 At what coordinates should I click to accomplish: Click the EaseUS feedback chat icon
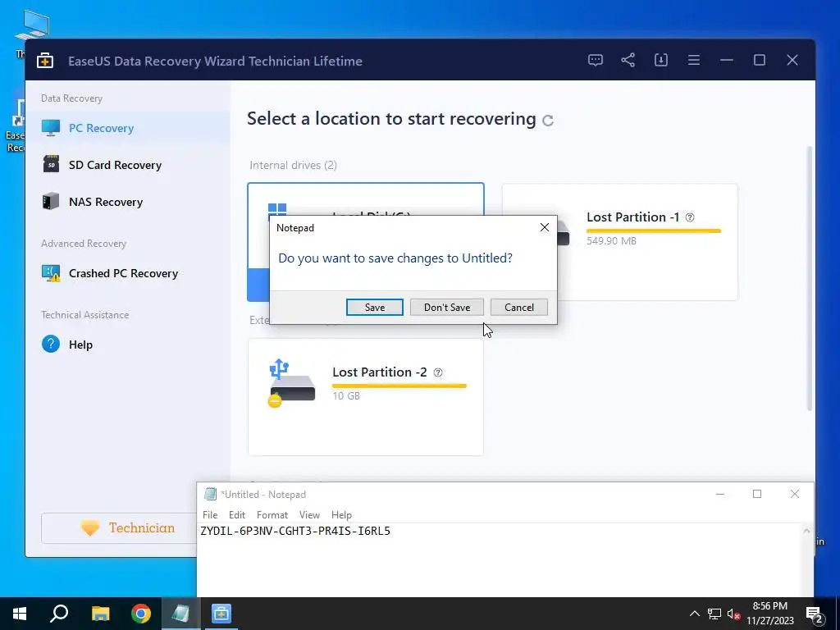coord(596,60)
